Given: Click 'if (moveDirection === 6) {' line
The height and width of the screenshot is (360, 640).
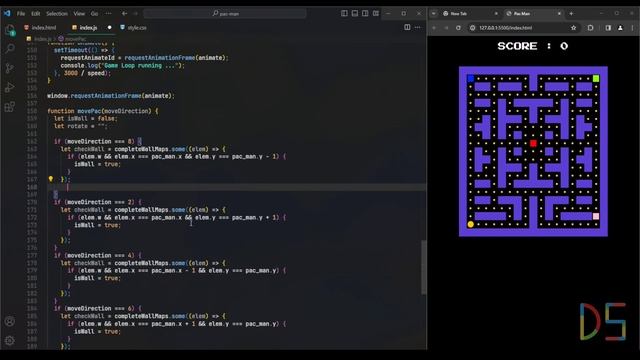Looking at the screenshot, I should (x=98, y=309).
